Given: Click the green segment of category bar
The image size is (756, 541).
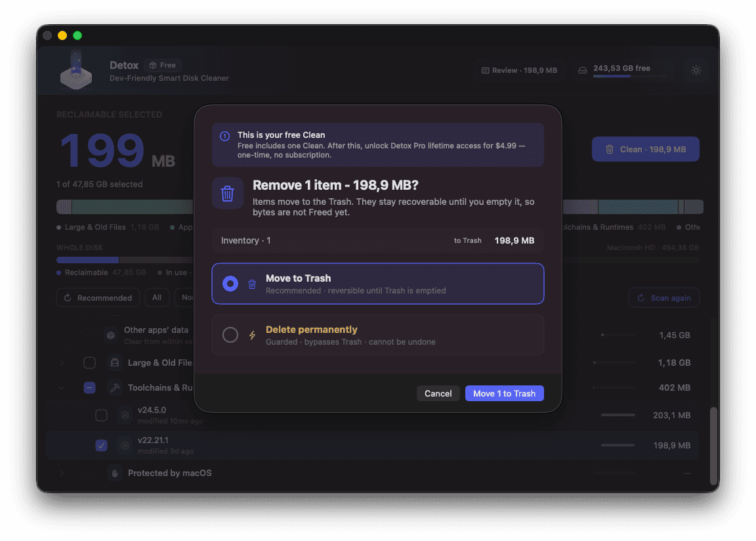Looking at the screenshot, I should (133, 207).
